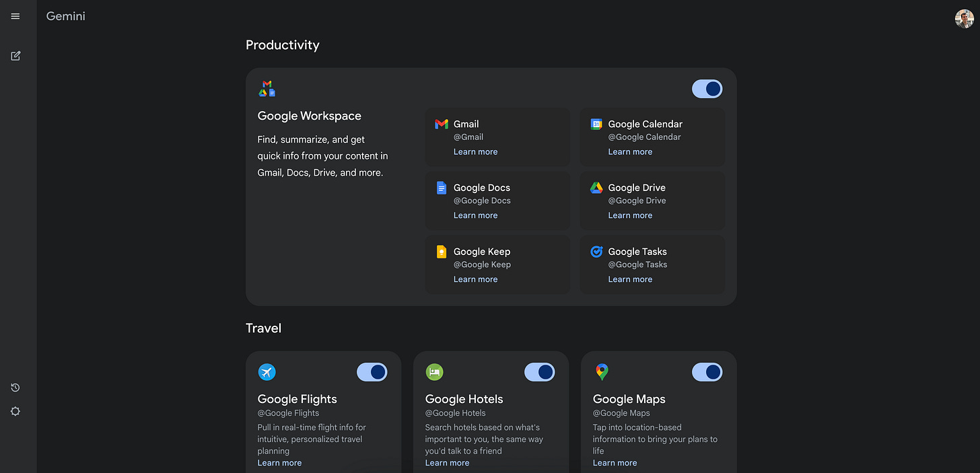
Task: Open Learn more in Google Flights card
Action: [x=280, y=463]
